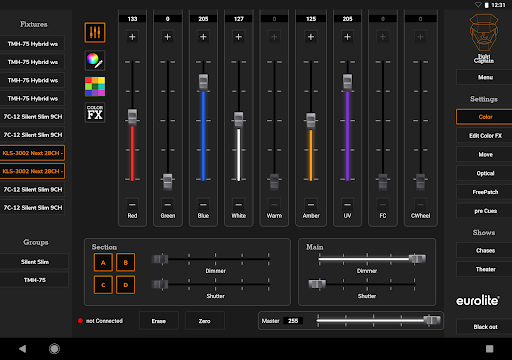
Task: Decrease UV channel with minus button
Action: (347, 204)
